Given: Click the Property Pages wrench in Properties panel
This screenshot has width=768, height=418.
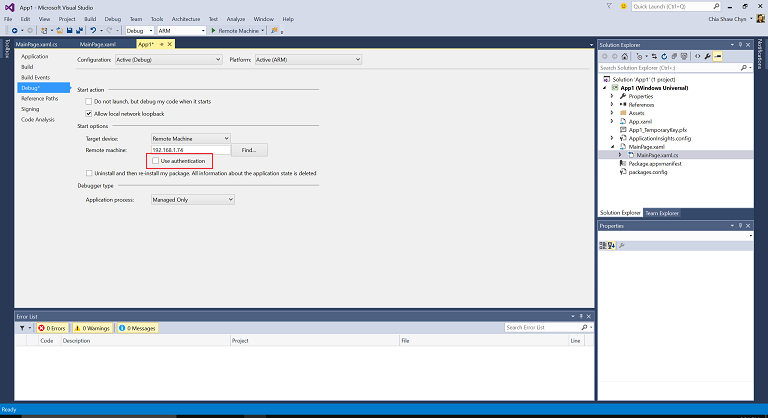Looking at the screenshot, I should click(622, 246).
